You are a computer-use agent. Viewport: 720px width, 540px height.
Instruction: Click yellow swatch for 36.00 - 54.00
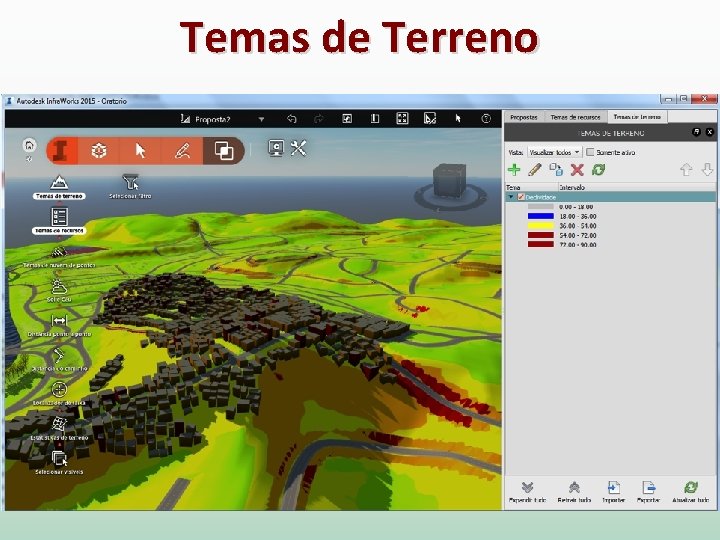(540, 225)
